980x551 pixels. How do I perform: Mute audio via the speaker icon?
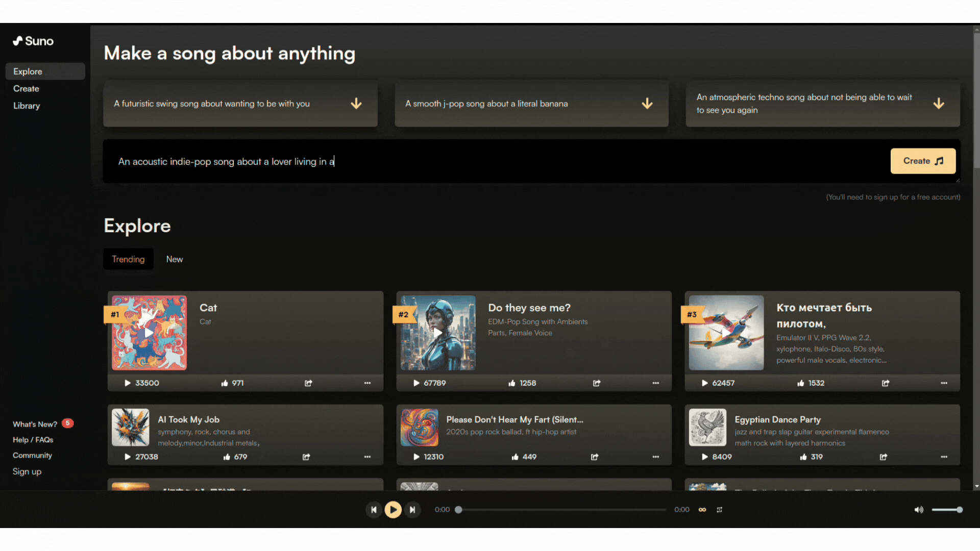(919, 509)
